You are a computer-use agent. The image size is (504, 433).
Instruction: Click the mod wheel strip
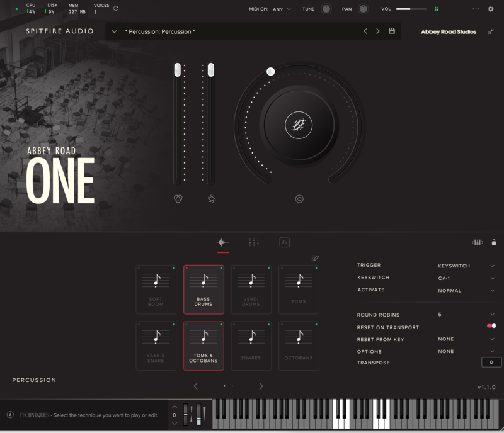tap(198, 414)
